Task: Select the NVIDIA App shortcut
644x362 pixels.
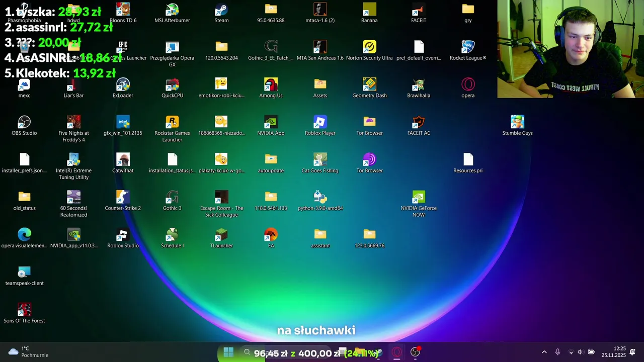Action: (271, 126)
